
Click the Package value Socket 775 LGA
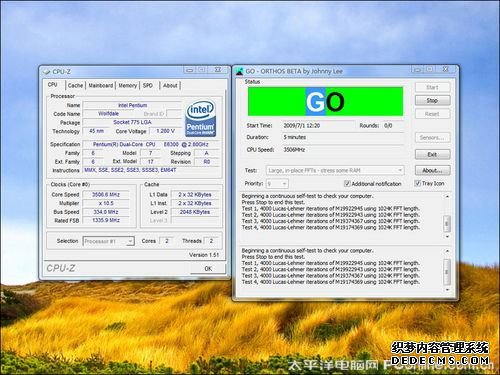(x=132, y=122)
